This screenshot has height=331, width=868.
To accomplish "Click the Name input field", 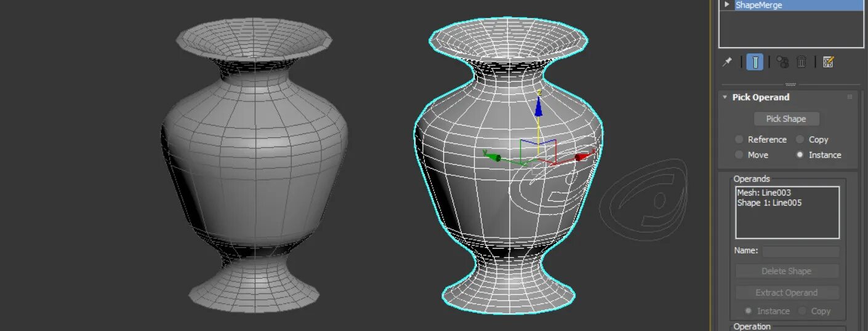I will (x=801, y=252).
